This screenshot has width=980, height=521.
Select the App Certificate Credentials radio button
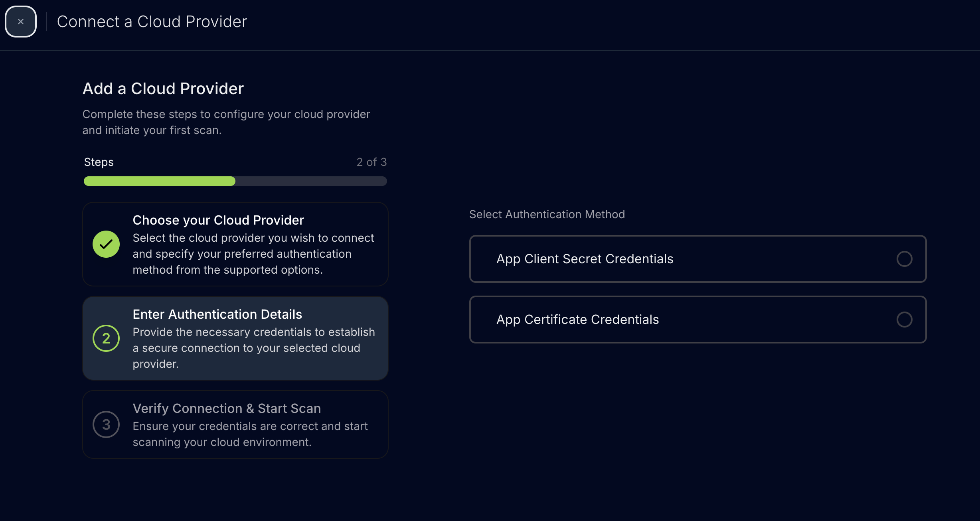[905, 320]
